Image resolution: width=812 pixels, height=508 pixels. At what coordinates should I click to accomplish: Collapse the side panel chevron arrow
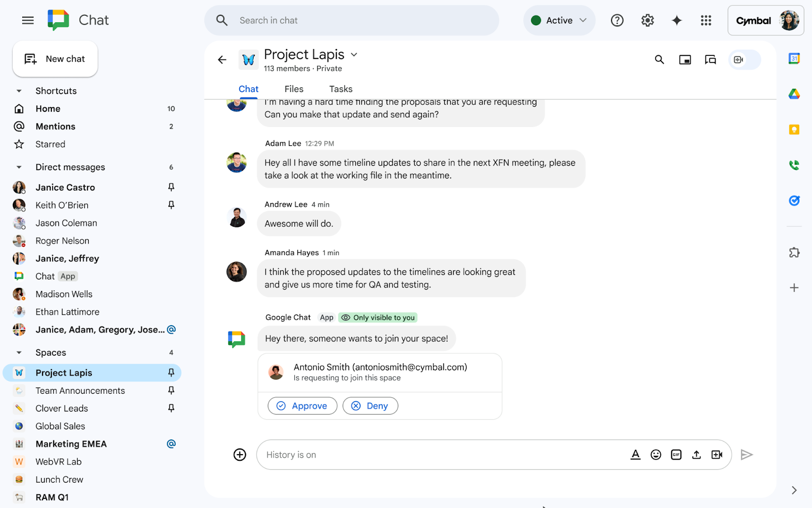click(x=794, y=490)
